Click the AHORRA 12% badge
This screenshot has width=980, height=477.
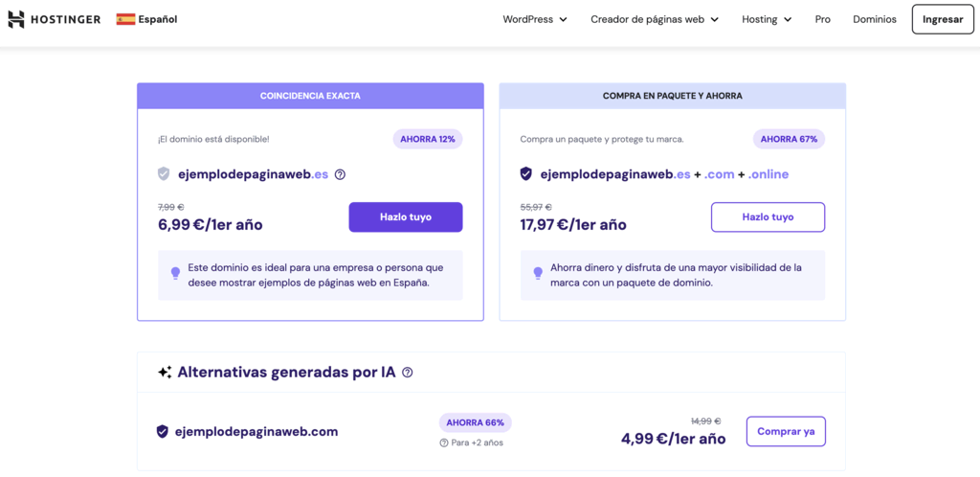428,139
